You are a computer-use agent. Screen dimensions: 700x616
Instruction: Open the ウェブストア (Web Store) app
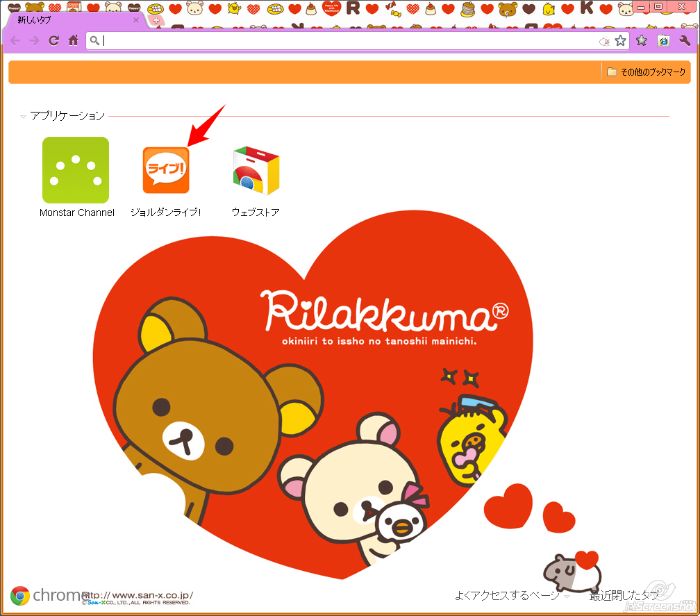(x=256, y=170)
